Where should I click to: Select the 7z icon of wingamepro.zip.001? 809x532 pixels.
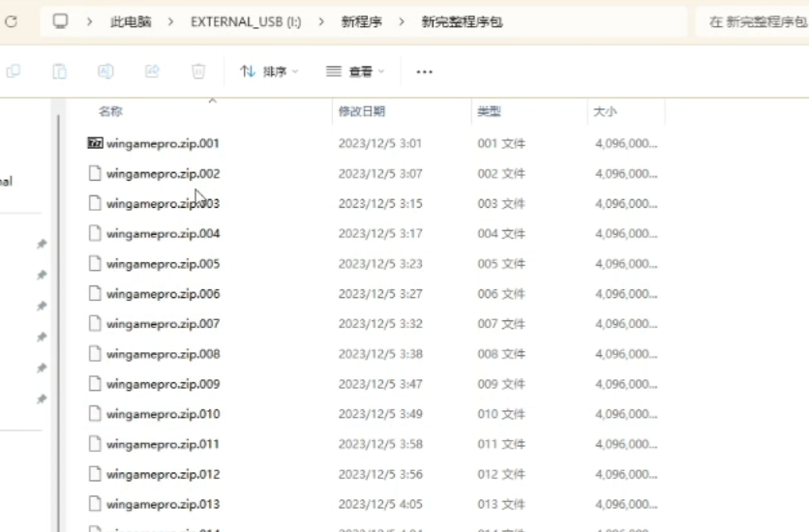coord(95,143)
